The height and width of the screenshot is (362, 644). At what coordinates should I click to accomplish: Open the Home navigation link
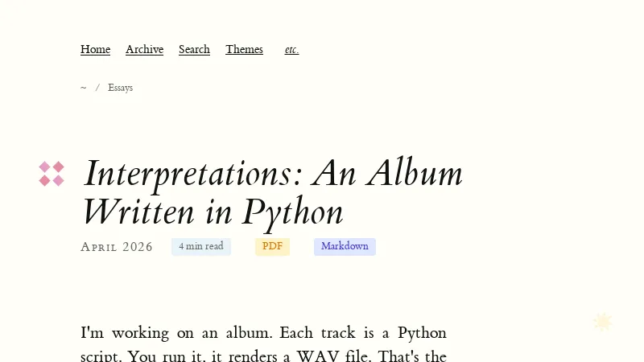click(95, 50)
